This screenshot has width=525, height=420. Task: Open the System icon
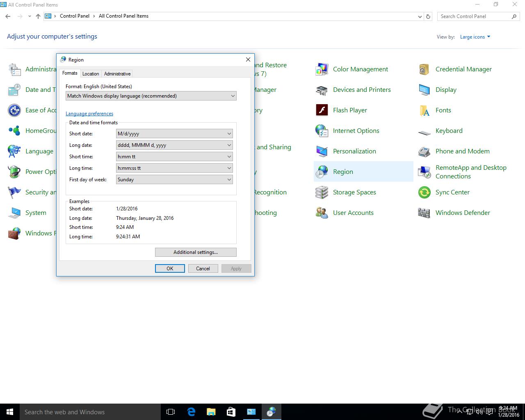tap(14, 213)
